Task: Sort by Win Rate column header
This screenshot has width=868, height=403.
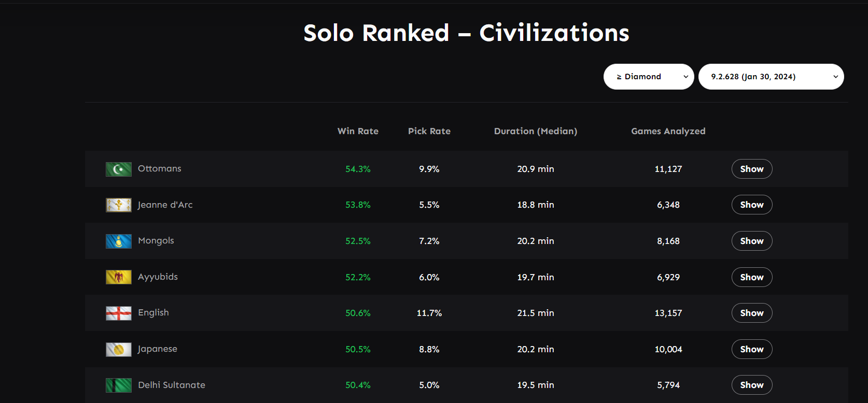Action: 358,131
